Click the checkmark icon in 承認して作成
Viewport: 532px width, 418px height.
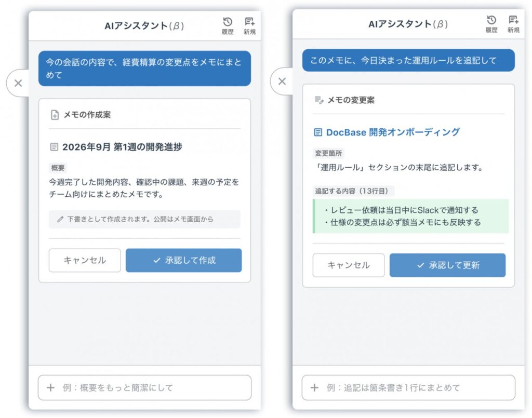156,260
